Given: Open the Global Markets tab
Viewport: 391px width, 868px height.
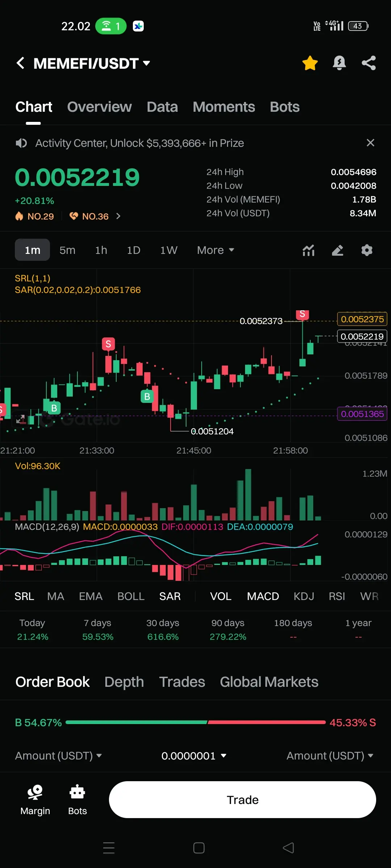Looking at the screenshot, I should click(x=269, y=682).
